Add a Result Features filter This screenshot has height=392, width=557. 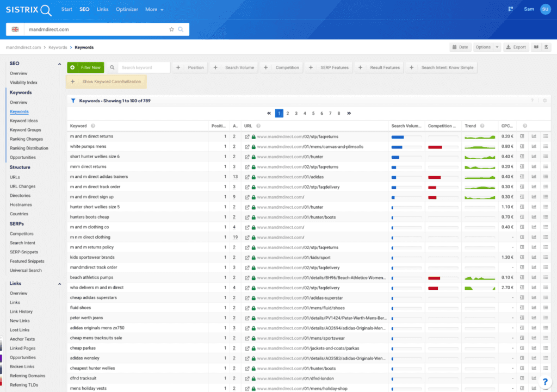click(379, 67)
